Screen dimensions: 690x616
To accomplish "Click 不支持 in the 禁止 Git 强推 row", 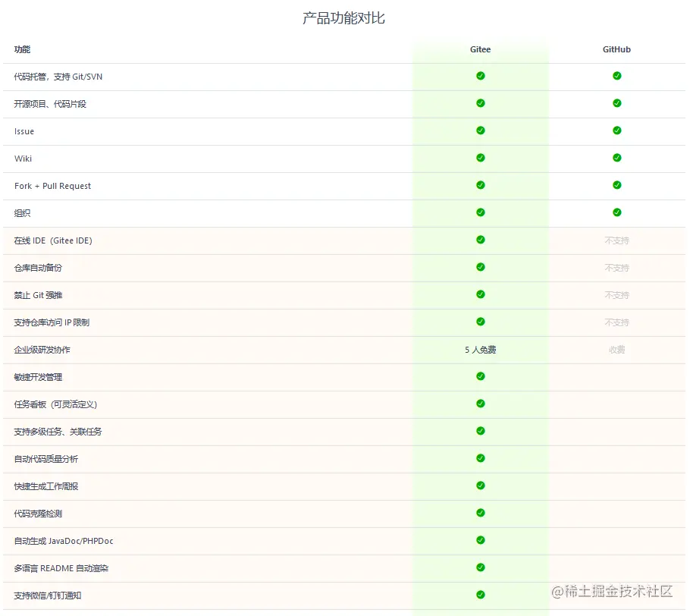I will coord(617,295).
